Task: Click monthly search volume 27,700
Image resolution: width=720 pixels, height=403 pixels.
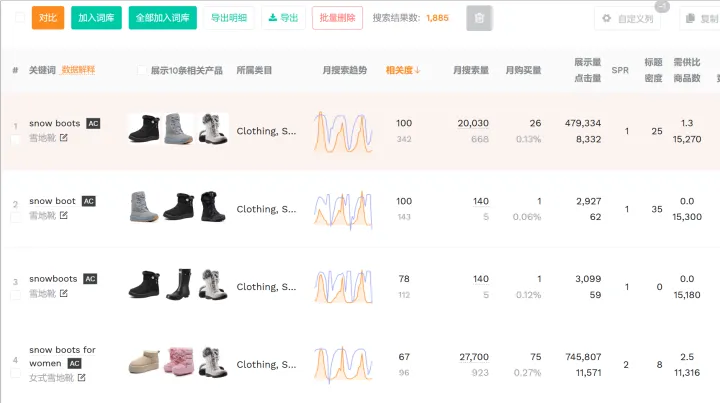Action: pyautogui.click(x=474, y=357)
